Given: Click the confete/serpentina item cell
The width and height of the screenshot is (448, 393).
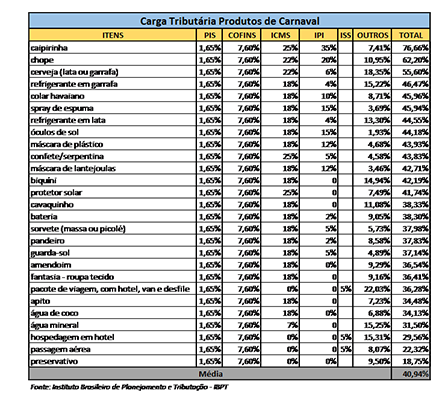Looking at the screenshot, I should coord(113,156).
